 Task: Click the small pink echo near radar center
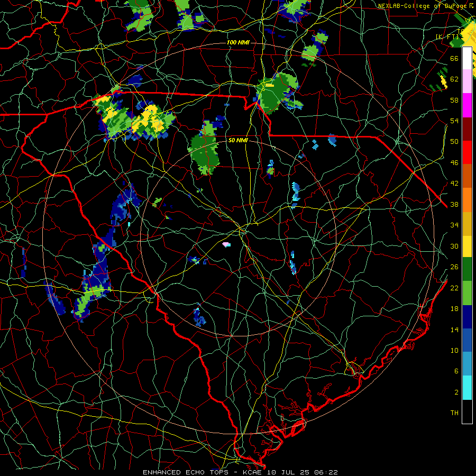point(226,244)
